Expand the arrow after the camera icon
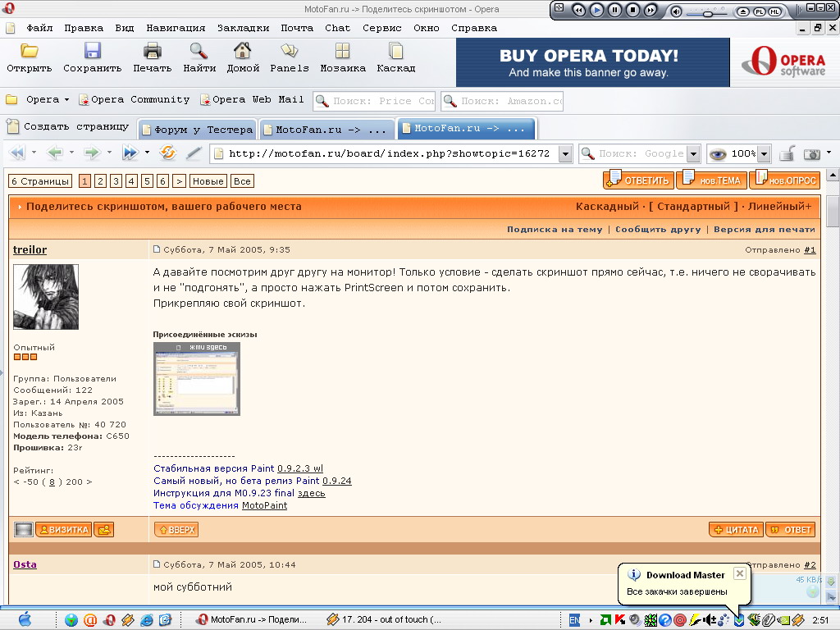This screenshot has width=840, height=630. 829,153
